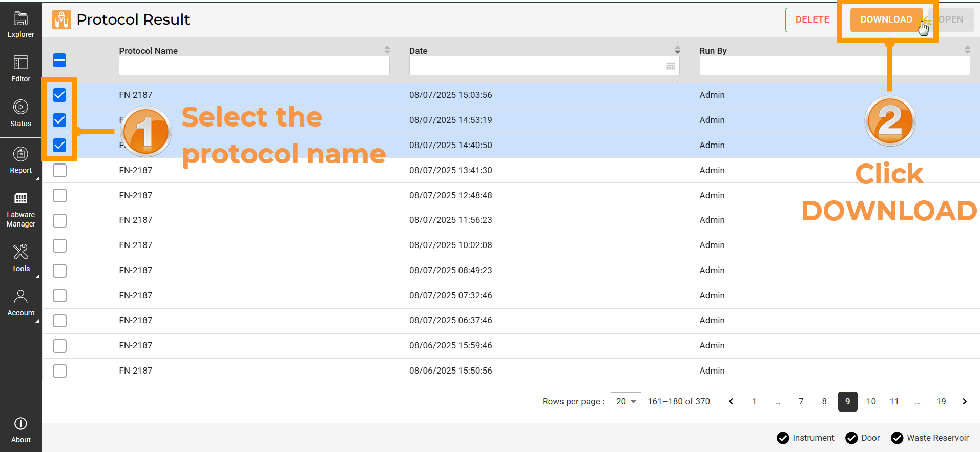The image size is (980, 452).
Task: Uncheck the 15:03:56 result row checkbox
Action: (x=59, y=95)
